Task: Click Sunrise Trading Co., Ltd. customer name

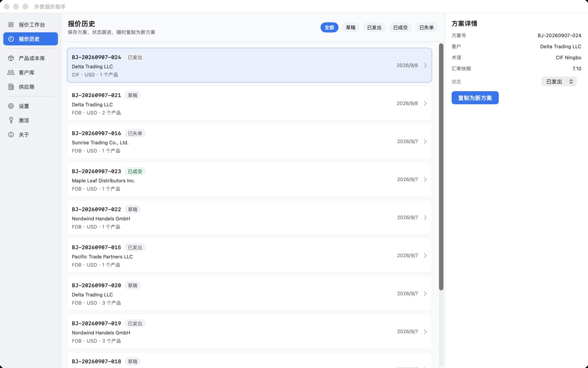Action: point(100,143)
